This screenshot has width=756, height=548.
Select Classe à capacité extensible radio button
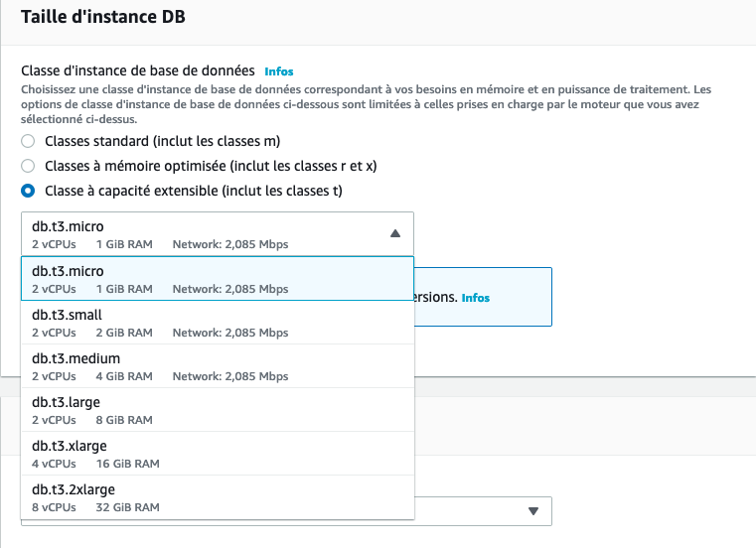28,191
